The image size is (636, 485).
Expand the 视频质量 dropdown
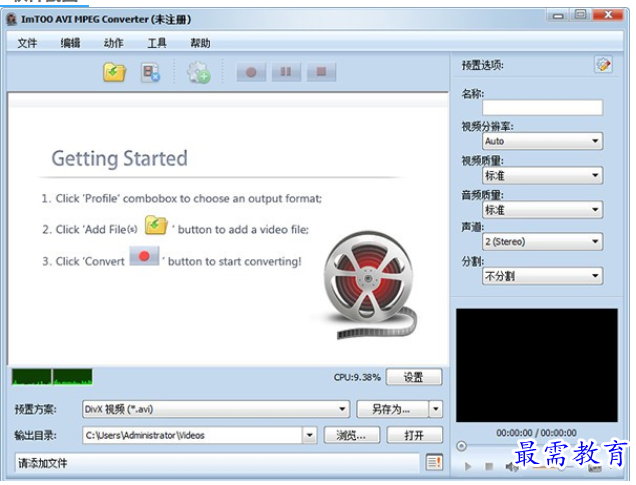543,176
